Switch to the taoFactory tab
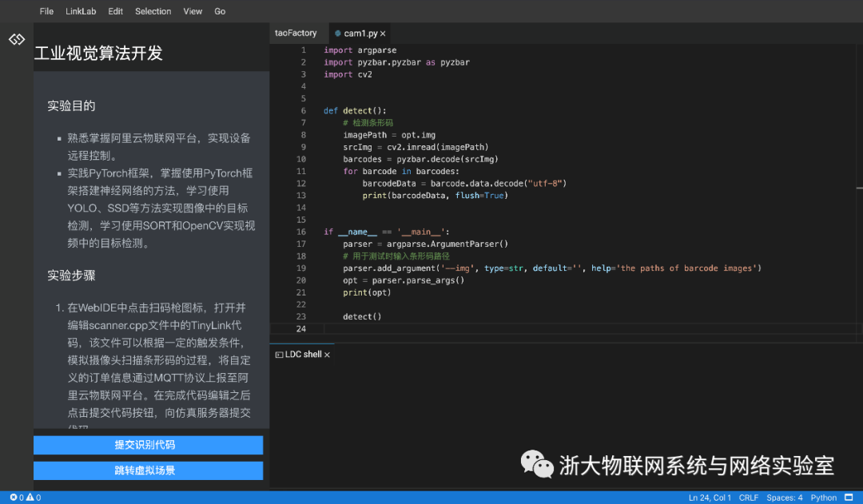The width and height of the screenshot is (863, 504). [x=296, y=33]
